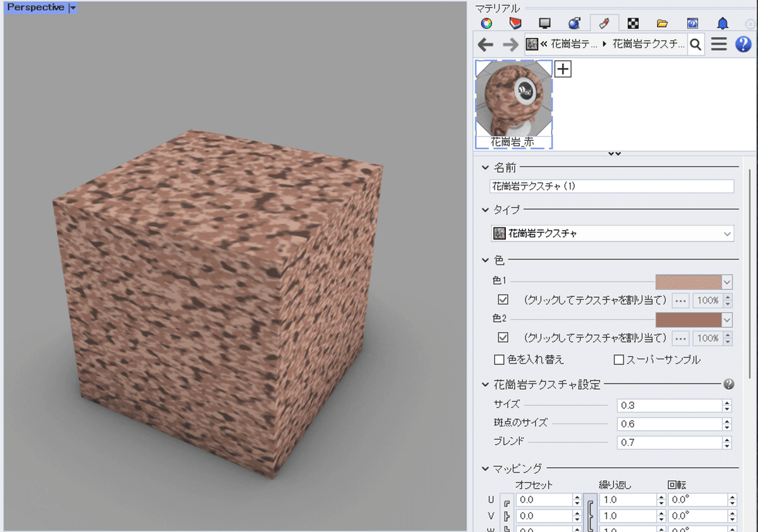Click the 花崗岩テ... parent breadcrumb

pyautogui.click(x=575, y=44)
